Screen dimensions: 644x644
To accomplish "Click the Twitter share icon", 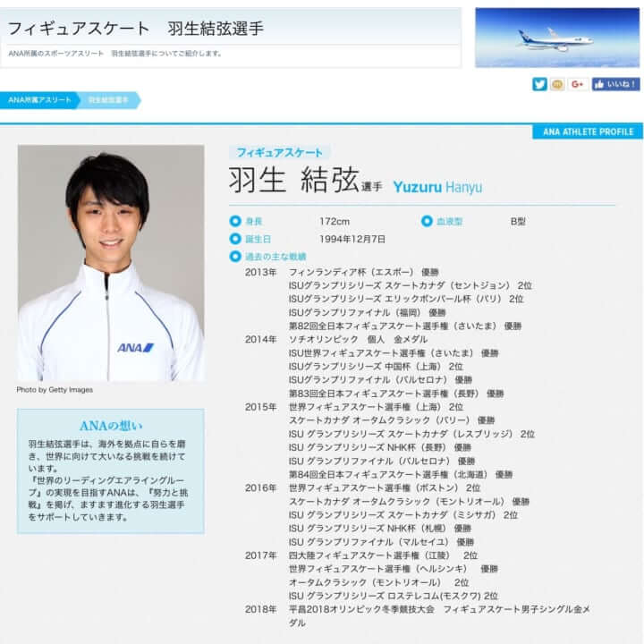I will click(539, 84).
